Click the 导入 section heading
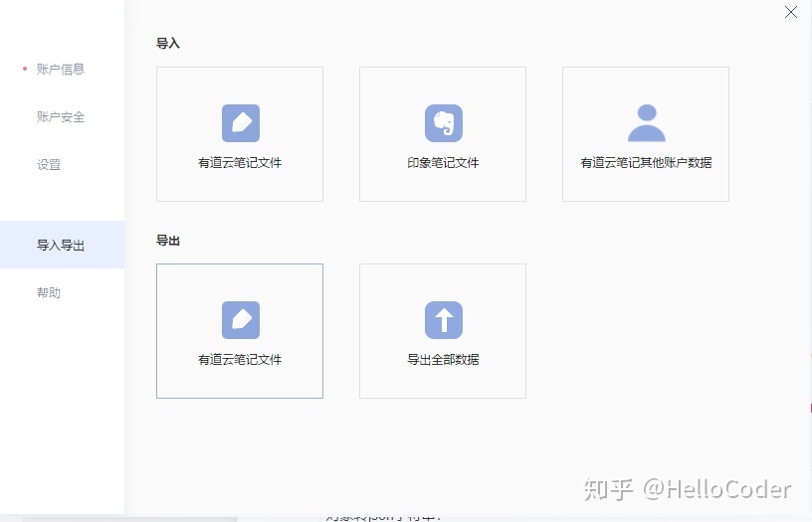The height and width of the screenshot is (522, 812). point(168,44)
